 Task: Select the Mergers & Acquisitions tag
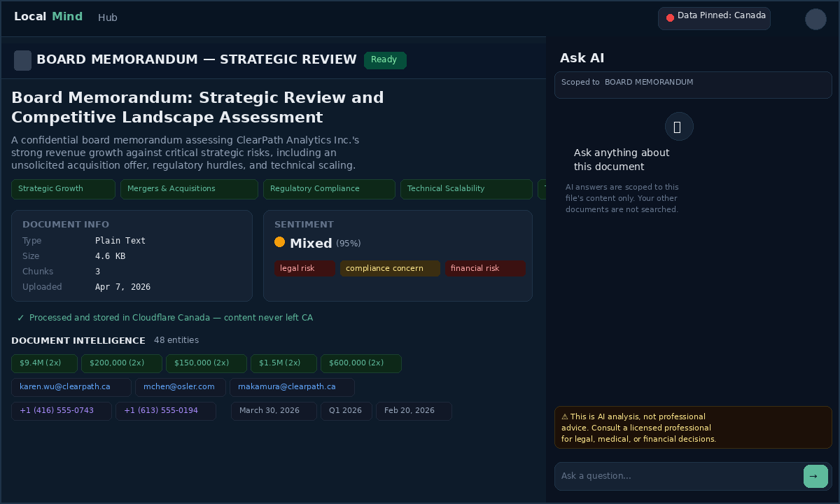[189, 189]
